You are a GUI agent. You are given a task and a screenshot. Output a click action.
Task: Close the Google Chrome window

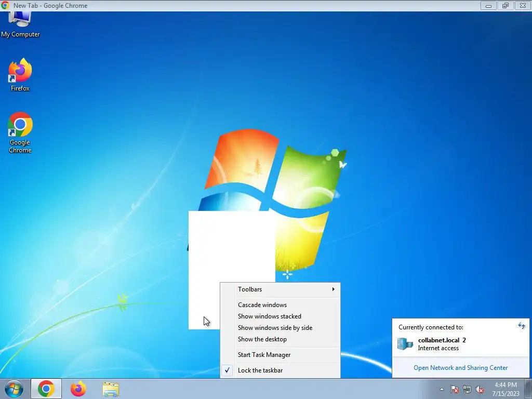click(523, 5)
